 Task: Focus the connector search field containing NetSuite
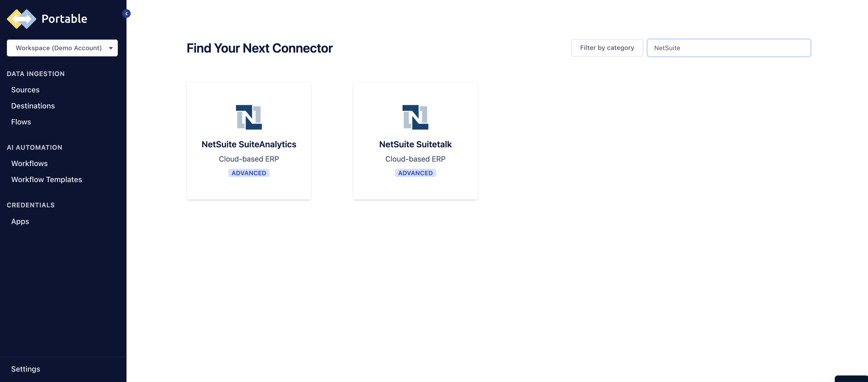(x=729, y=48)
